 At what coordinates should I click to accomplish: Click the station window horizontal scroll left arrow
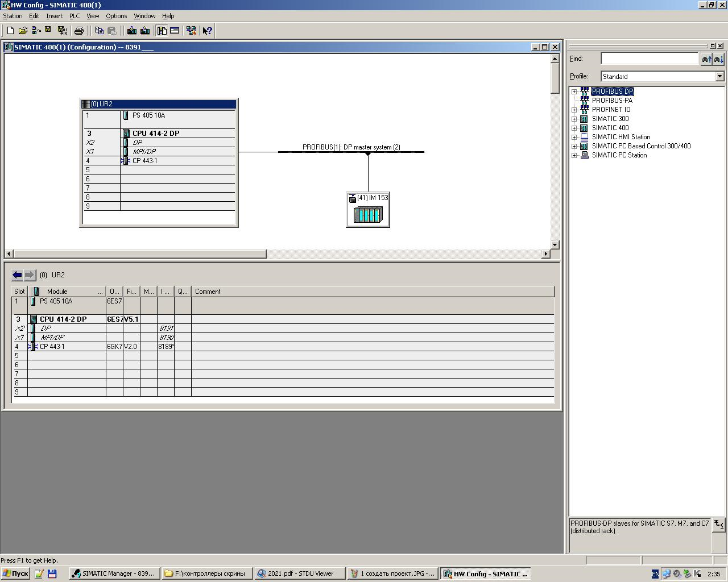coord(9,254)
